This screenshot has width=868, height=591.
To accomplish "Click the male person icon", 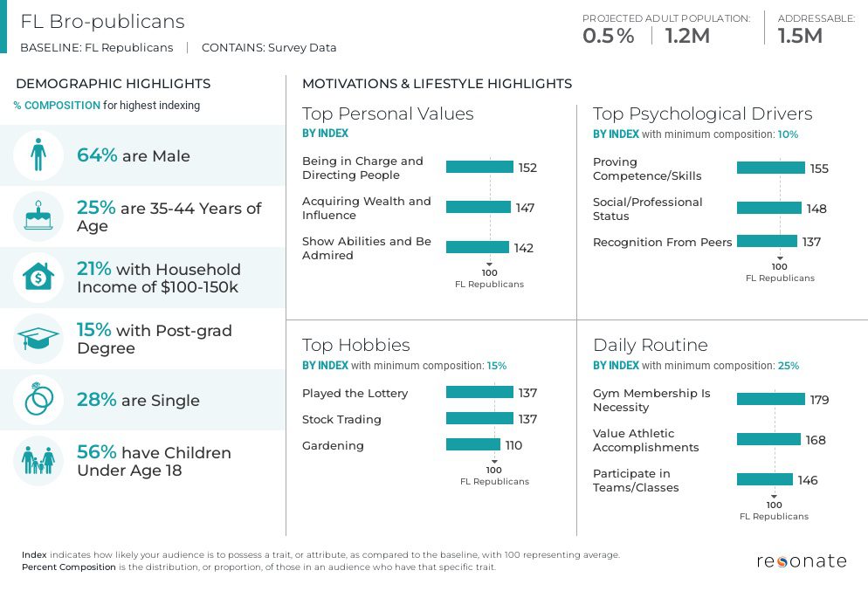I will coord(38,155).
